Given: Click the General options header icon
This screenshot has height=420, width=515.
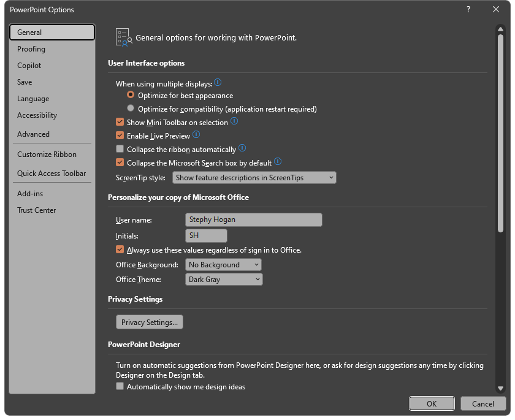Looking at the screenshot, I should (122, 36).
